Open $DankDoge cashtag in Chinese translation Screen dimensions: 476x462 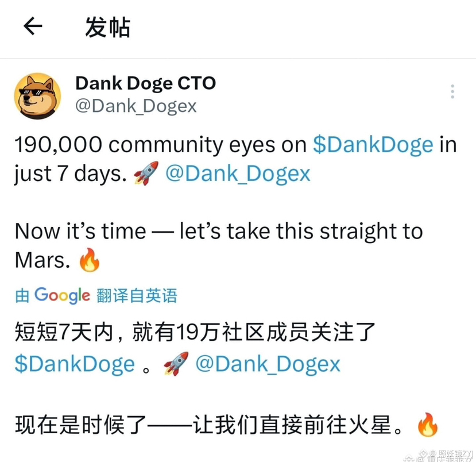tap(75, 364)
